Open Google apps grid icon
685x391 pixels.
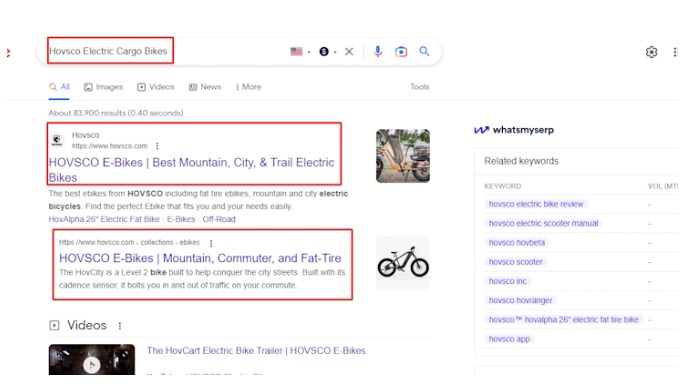coord(676,52)
